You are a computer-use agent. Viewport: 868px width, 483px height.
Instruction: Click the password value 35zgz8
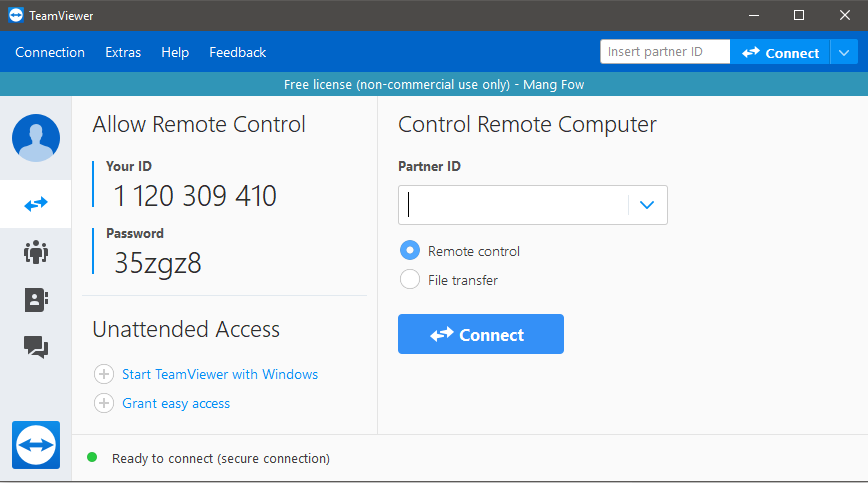[158, 263]
